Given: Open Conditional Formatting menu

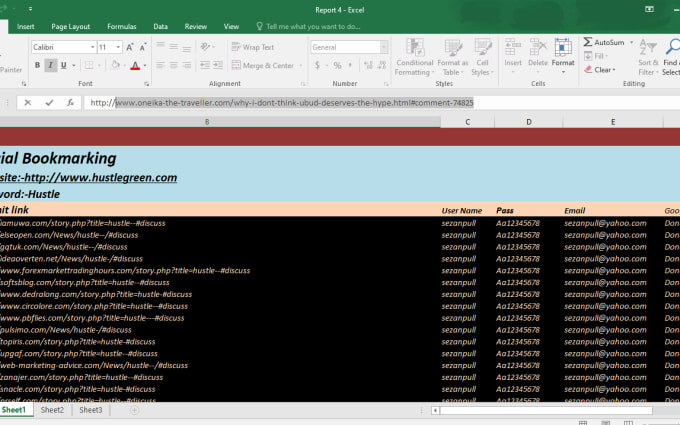Looking at the screenshot, I should pyautogui.click(x=414, y=57).
